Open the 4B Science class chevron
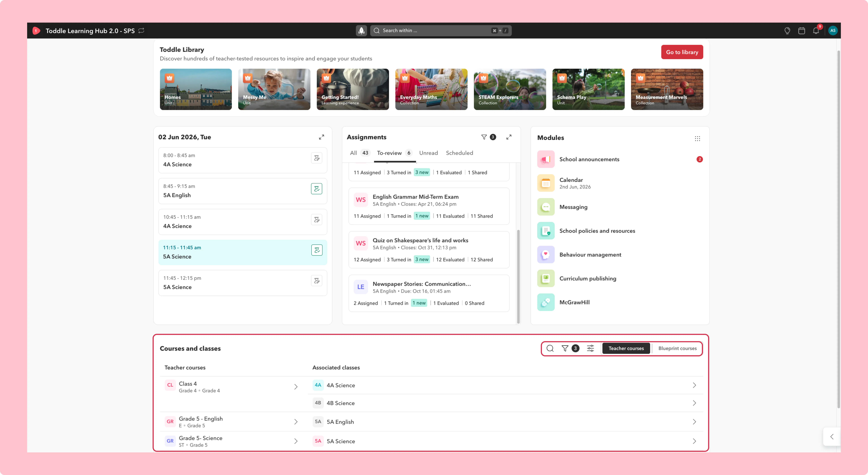The height and width of the screenshot is (475, 868). 694,403
